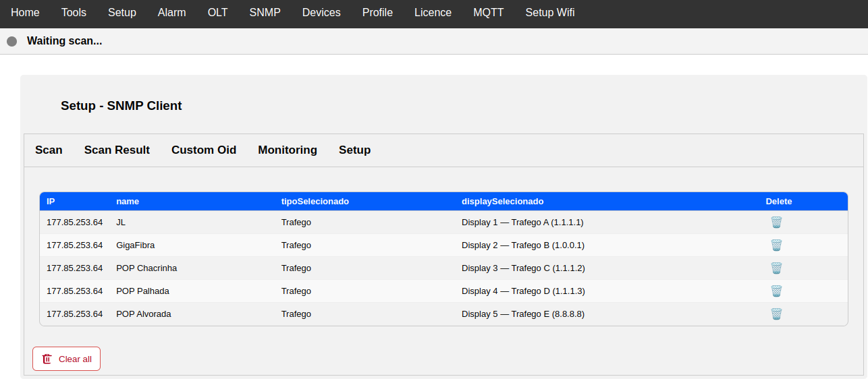Delete the GigaFibra entry trash icon
This screenshot has height=383, width=868.
point(776,245)
